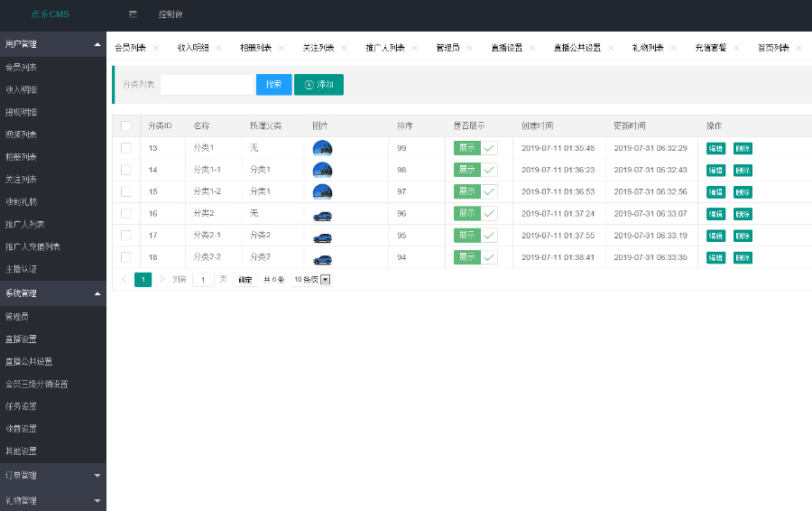Image resolution: width=812 pixels, height=511 pixels.
Task: Close the 直播设置 tab
Action: [x=532, y=48]
